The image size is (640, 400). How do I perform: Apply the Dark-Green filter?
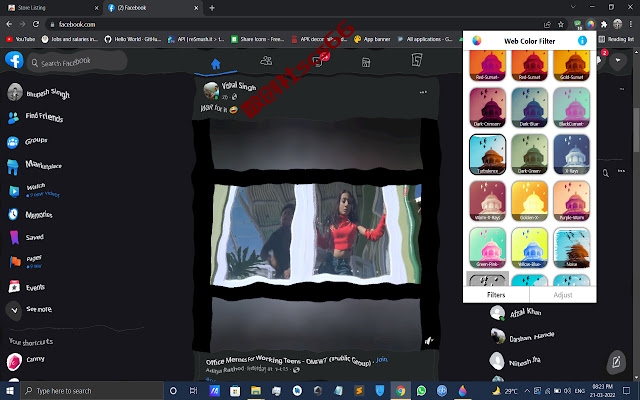(x=529, y=154)
